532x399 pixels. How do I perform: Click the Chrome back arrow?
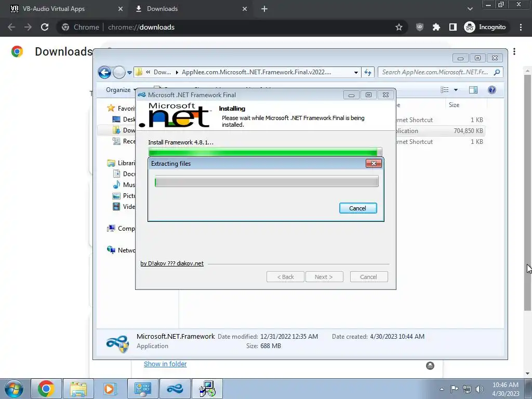(x=11, y=27)
